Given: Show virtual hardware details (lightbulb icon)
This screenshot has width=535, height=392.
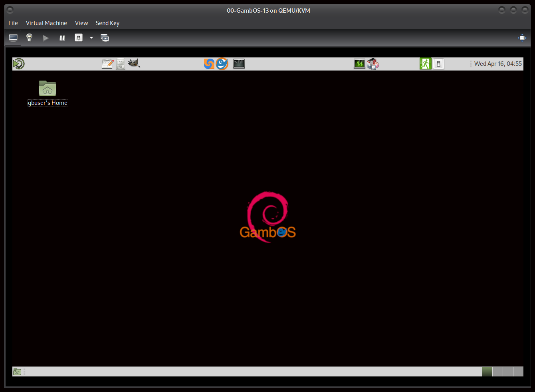Looking at the screenshot, I should (x=29, y=38).
